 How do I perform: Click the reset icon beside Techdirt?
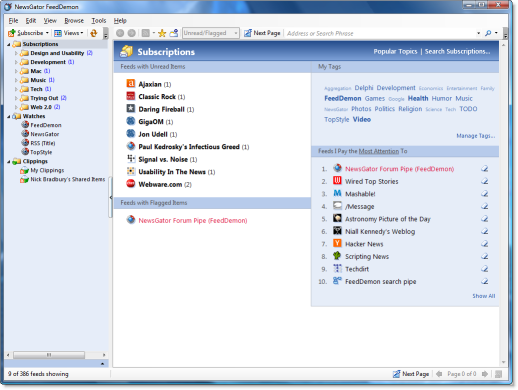pyautogui.click(x=485, y=269)
